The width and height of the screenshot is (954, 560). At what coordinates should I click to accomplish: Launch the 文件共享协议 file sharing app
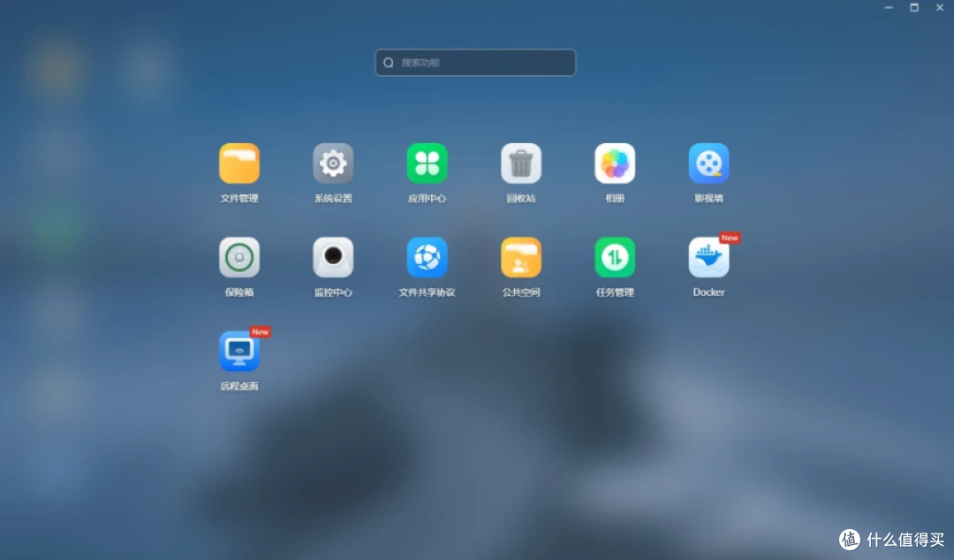coord(428,258)
